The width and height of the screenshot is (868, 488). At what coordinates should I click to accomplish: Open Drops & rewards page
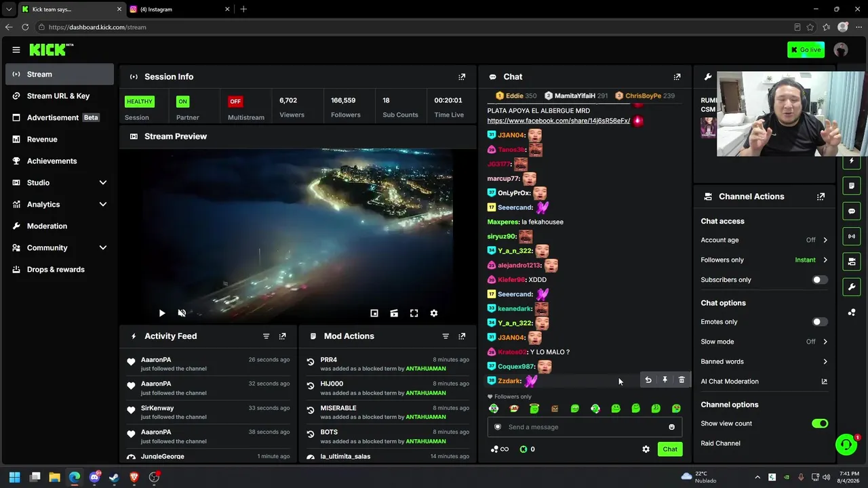[60, 269]
